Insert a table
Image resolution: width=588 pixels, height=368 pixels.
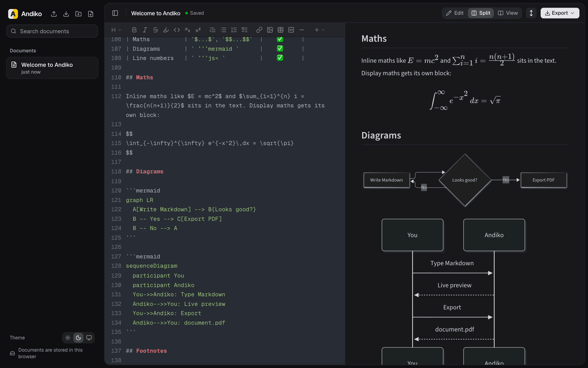(x=280, y=30)
